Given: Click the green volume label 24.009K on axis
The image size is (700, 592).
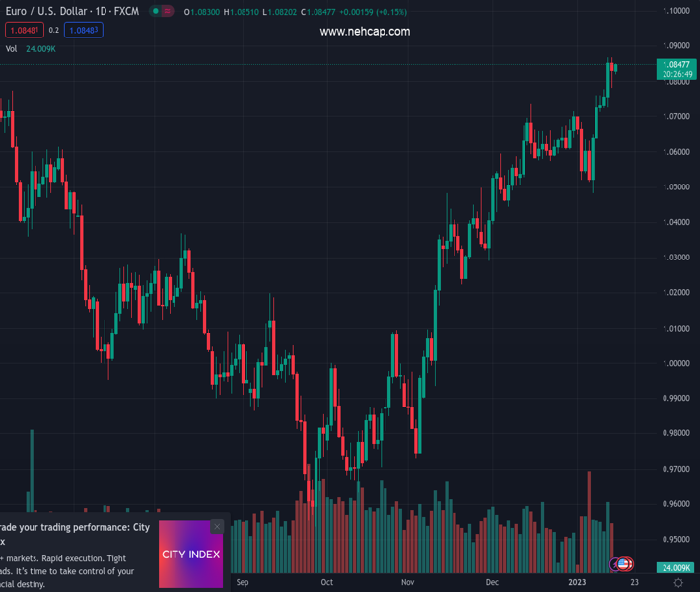Looking at the screenshot, I should coord(675,568).
